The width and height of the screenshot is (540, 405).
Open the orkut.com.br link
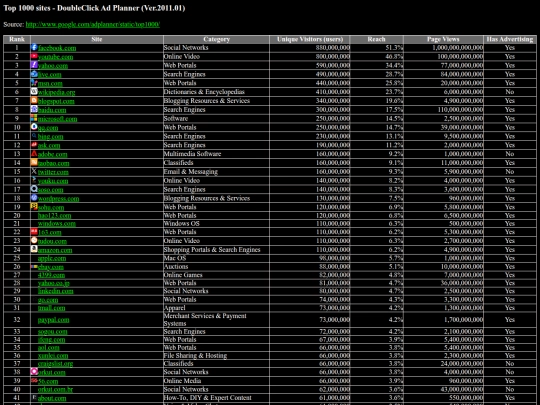[x=55, y=390]
